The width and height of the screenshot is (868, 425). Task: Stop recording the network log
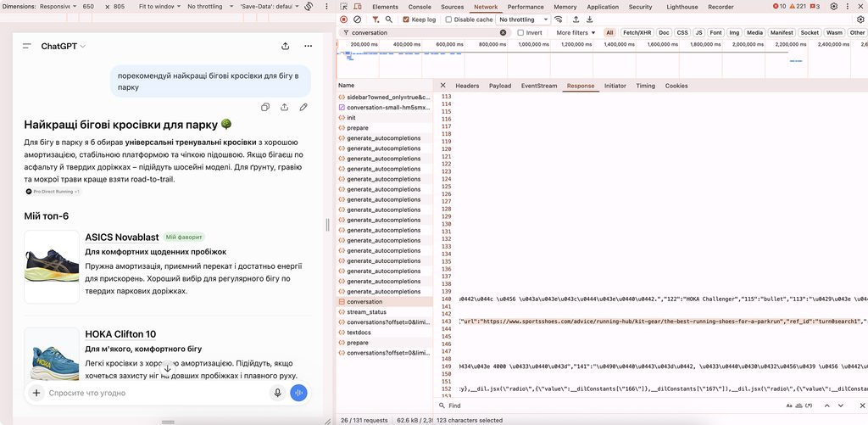click(x=344, y=20)
